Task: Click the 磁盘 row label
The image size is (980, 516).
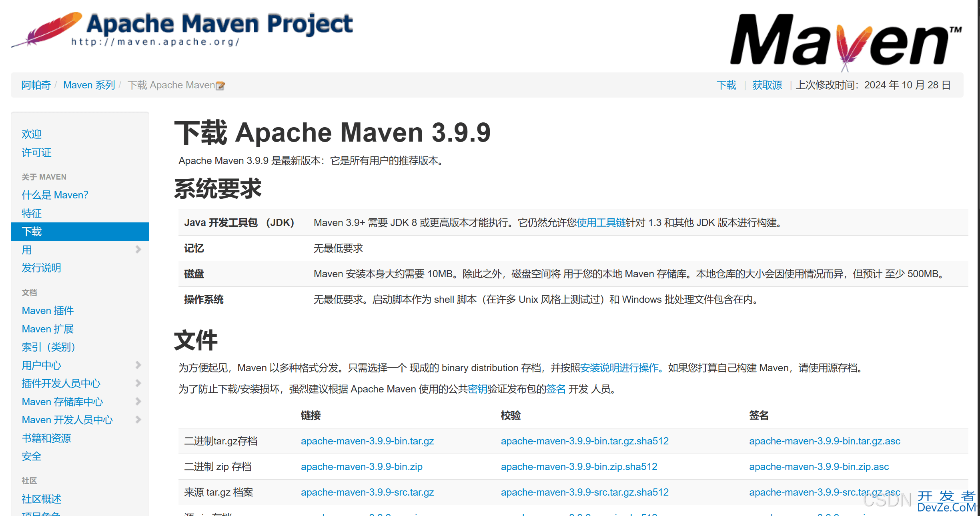Action: tap(194, 274)
